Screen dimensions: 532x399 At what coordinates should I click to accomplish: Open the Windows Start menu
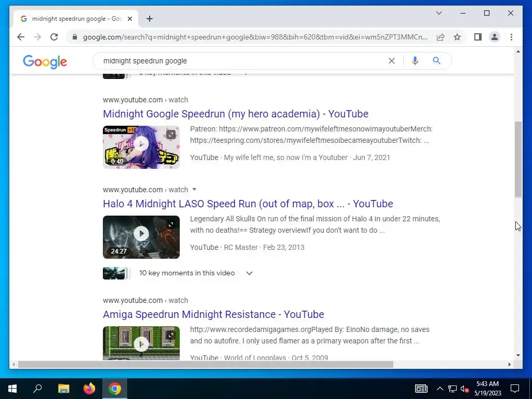coord(12,389)
